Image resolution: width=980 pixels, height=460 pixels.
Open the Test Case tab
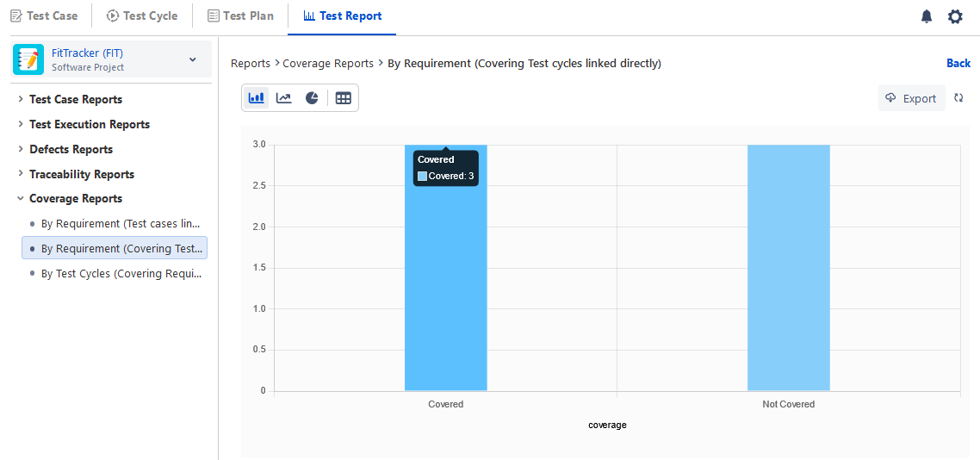45,16
